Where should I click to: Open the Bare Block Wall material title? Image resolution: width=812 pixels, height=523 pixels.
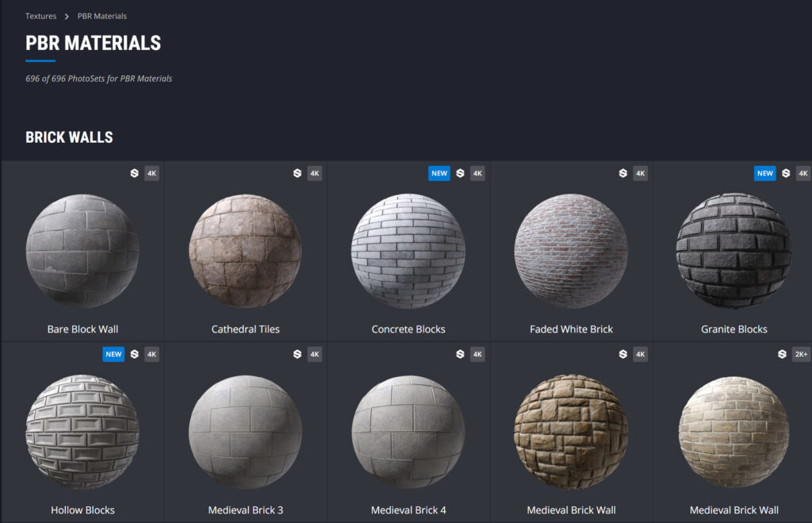pyautogui.click(x=82, y=329)
